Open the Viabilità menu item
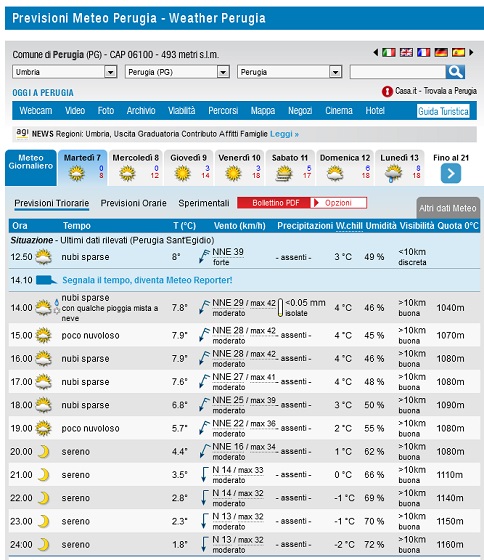 [182, 111]
